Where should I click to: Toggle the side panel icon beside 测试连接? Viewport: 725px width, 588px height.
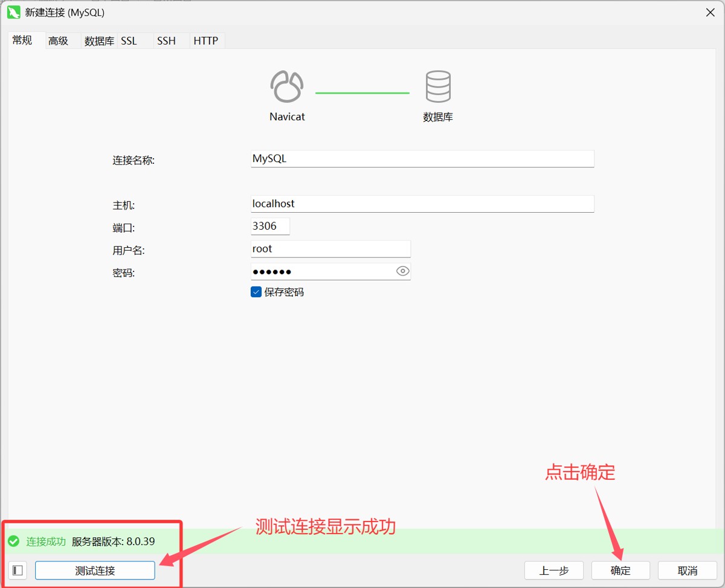click(18, 570)
